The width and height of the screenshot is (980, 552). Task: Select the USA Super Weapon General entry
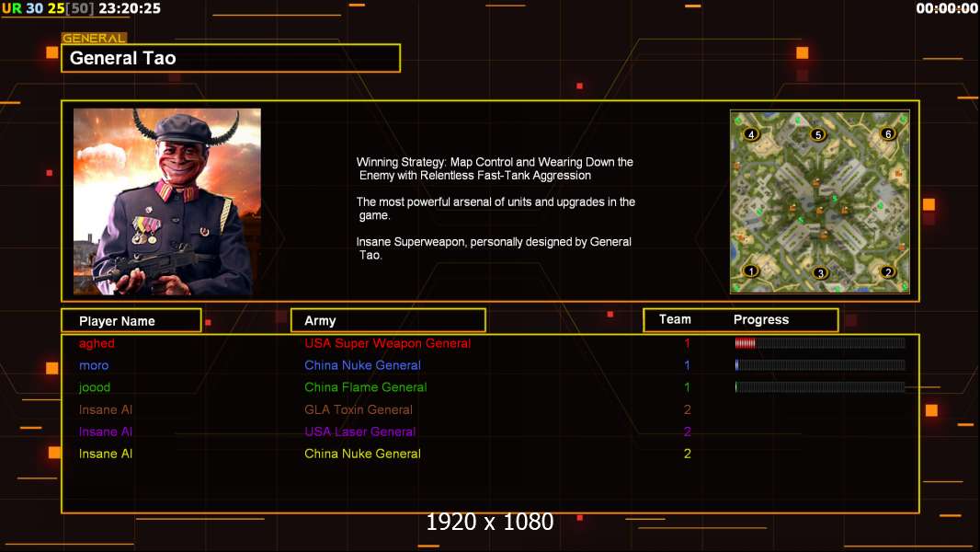[x=388, y=343]
